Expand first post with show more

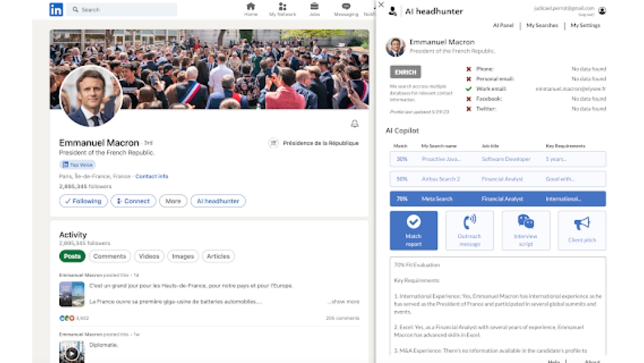coord(344,302)
